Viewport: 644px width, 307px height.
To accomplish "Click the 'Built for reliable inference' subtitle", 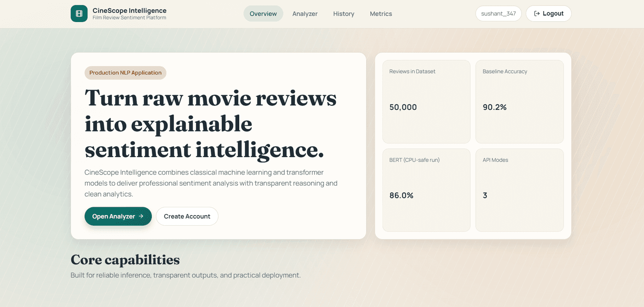I will tap(185, 275).
